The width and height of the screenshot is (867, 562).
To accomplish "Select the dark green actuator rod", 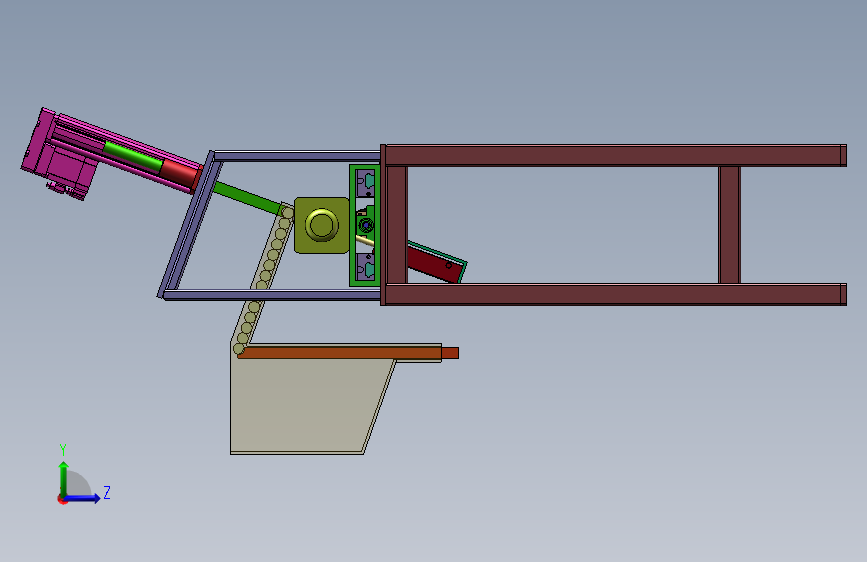I will pos(247,199).
